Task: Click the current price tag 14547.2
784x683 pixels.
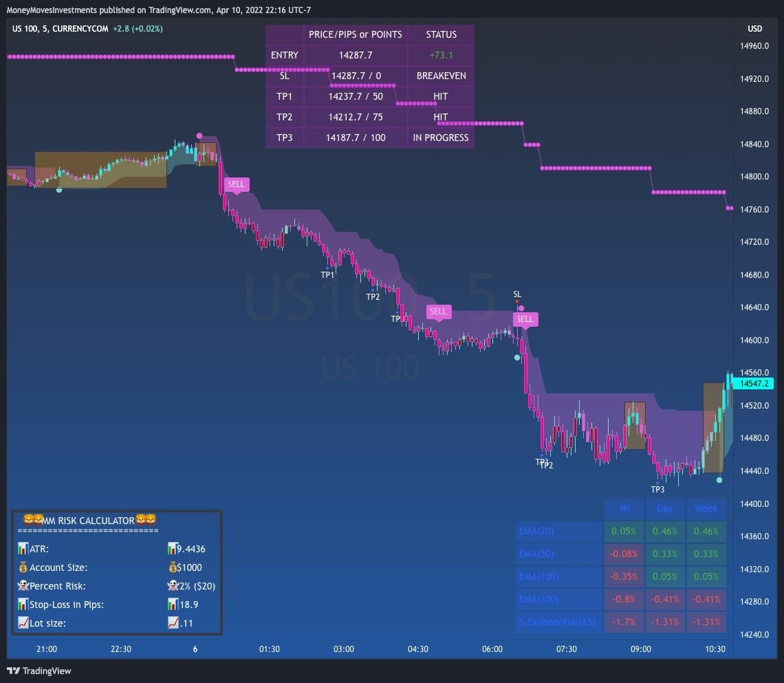Action: pos(754,384)
